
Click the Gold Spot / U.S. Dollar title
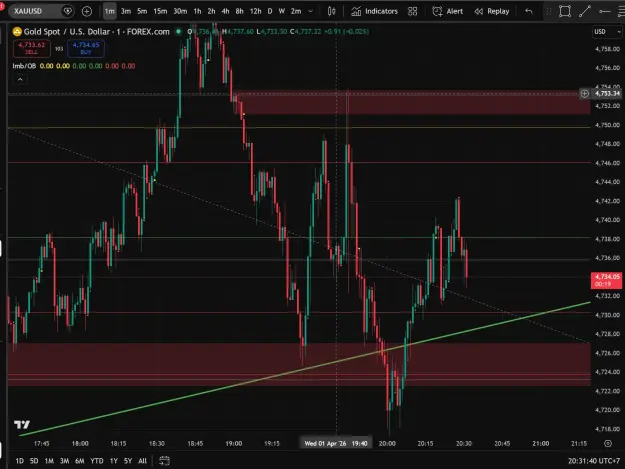point(96,31)
